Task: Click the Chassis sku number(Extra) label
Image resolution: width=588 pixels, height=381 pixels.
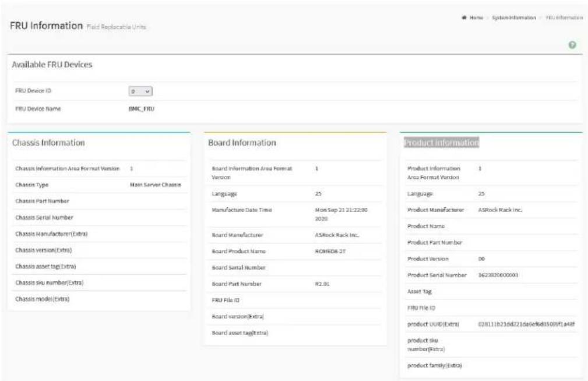Action: [x=49, y=283]
